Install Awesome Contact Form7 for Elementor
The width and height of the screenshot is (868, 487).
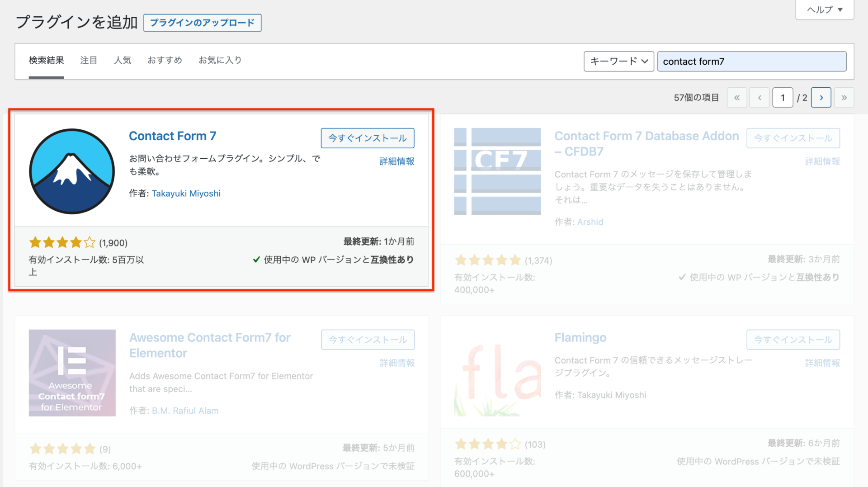368,340
